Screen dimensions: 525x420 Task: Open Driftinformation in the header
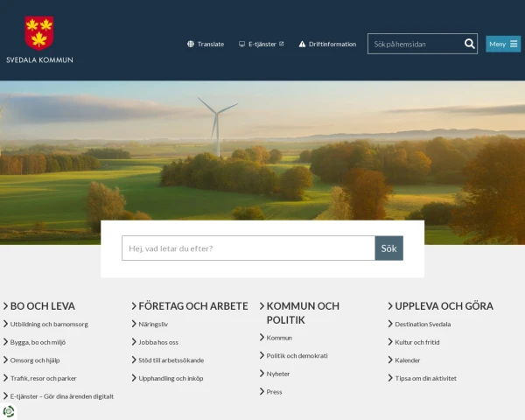327,44
